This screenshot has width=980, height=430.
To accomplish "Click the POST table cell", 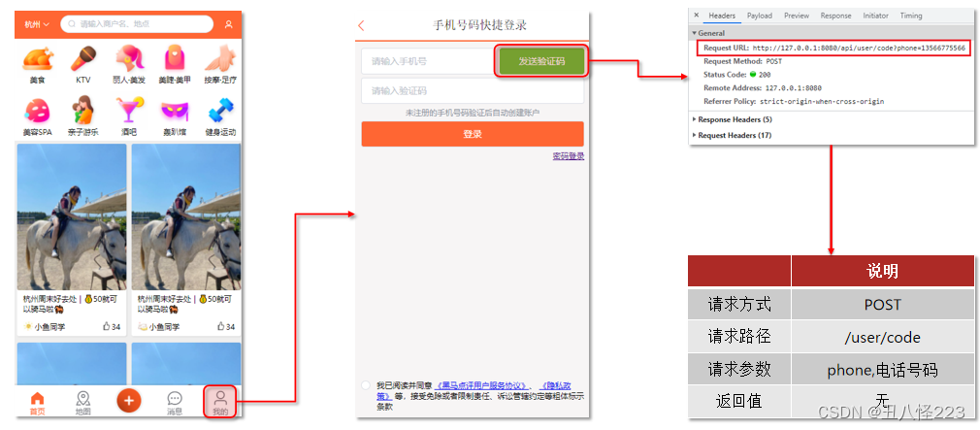I will pos(883,305).
